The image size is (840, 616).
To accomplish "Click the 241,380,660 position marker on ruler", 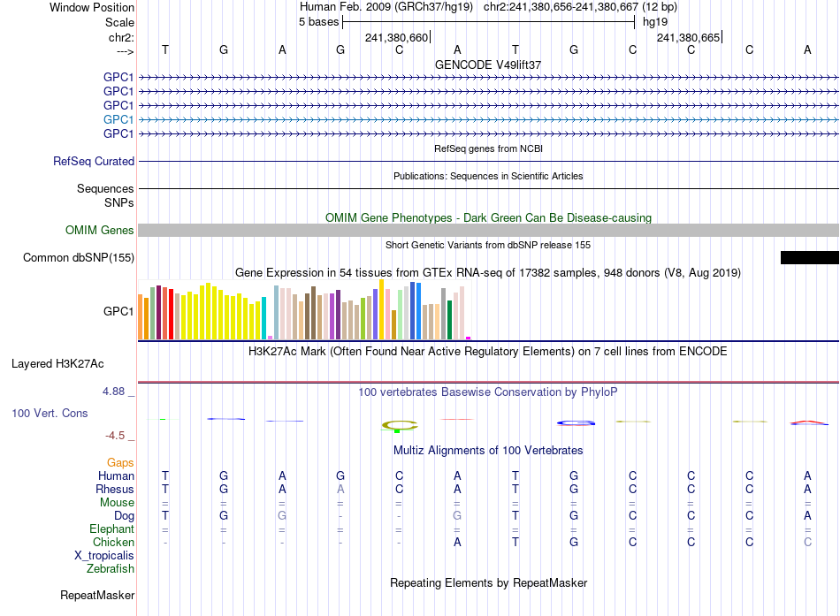I will [398, 37].
